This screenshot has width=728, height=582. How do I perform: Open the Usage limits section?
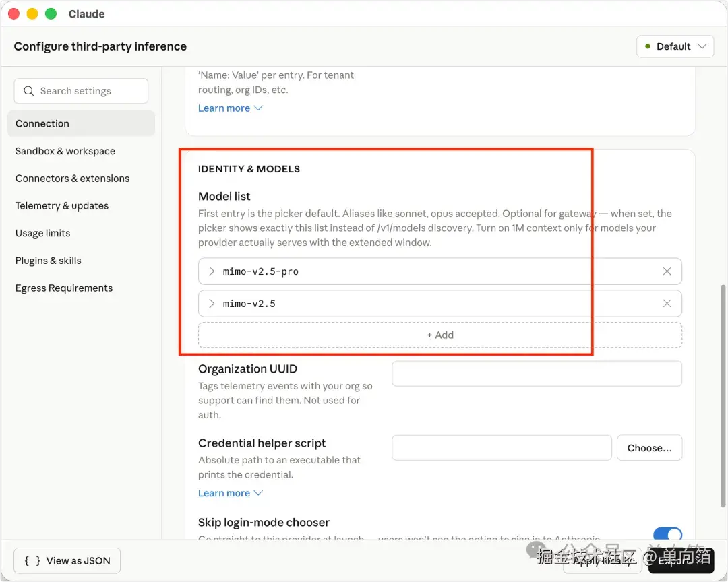42,233
